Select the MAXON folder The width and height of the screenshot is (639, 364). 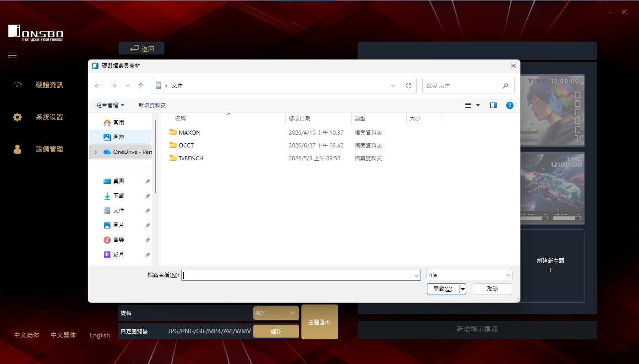tap(185, 133)
